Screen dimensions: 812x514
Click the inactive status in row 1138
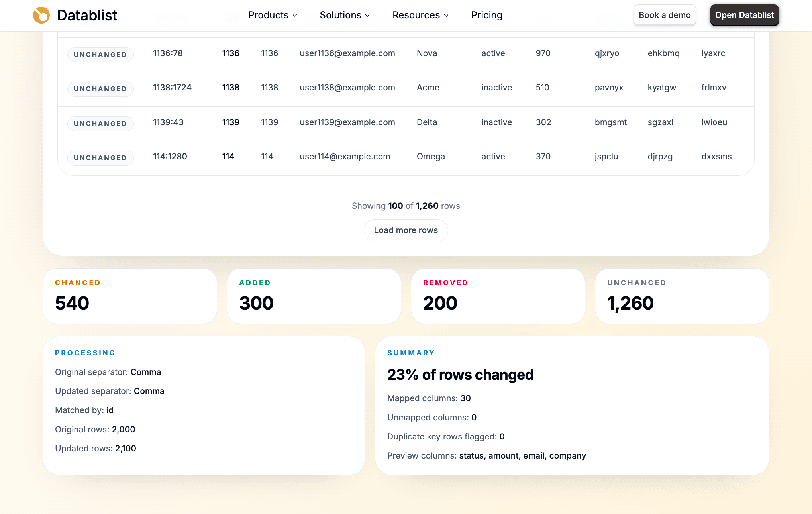[496, 88]
